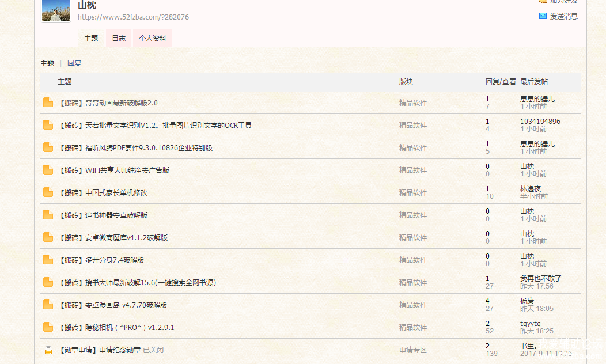Image resolution: width=606 pixels, height=364 pixels.
Task: Switch to the 个人资料 tab
Action: [153, 39]
